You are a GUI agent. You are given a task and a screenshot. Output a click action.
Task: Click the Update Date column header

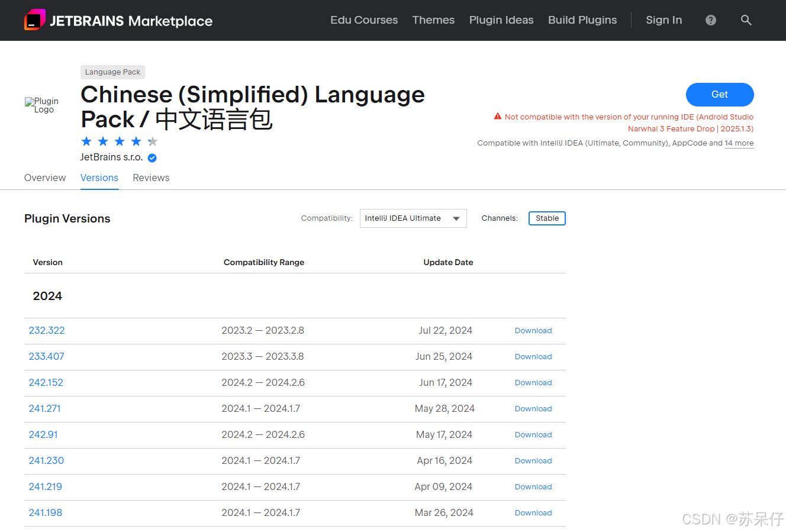point(448,262)
